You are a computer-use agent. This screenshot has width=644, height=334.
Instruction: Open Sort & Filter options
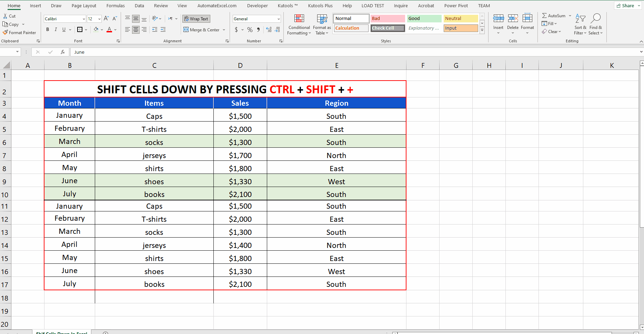click(x=580, y=24)
